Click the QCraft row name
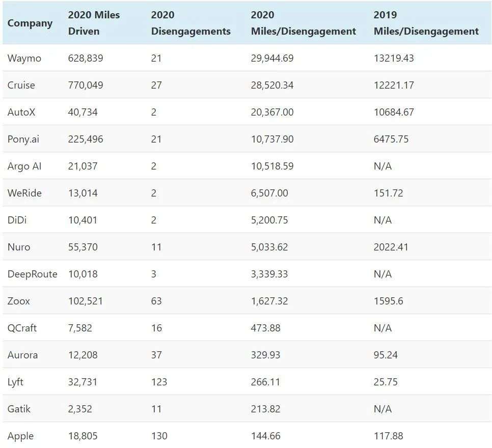Screen dimensions: 492x448 coord(22,328)
